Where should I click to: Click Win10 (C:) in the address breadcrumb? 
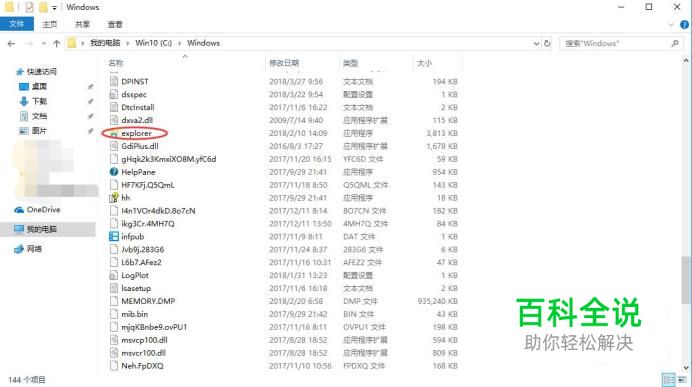point(153,43)
